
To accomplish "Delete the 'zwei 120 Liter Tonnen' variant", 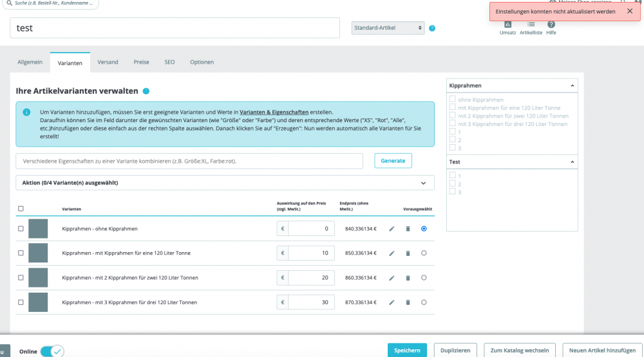I will coord(408,279).
